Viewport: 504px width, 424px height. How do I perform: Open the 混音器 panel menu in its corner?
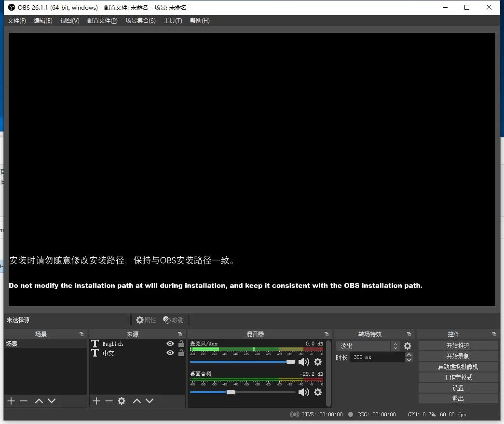click(x=327, y=333)
